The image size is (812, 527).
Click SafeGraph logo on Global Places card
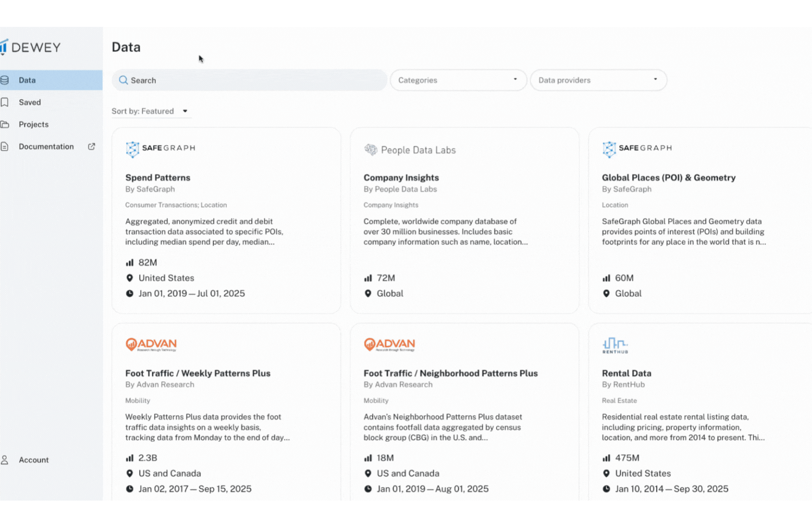coord(637,149)
